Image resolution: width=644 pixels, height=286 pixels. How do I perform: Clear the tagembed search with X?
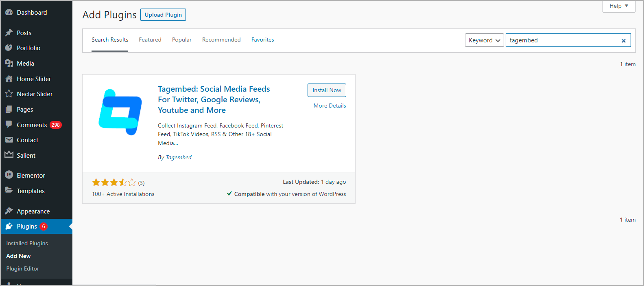[x=623, y=40]
